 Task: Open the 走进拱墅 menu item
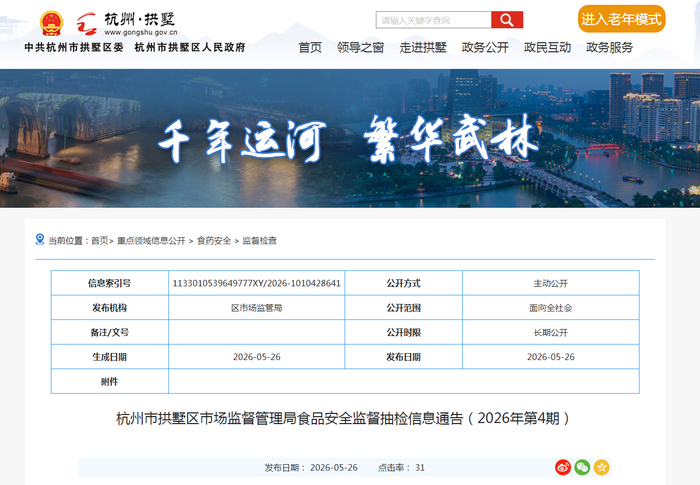423,47
